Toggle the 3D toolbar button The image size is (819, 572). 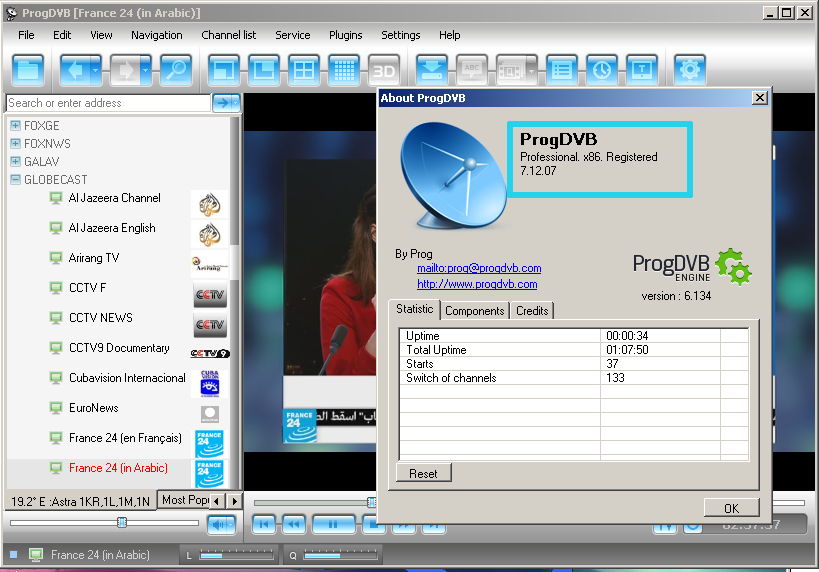point(384,69)
